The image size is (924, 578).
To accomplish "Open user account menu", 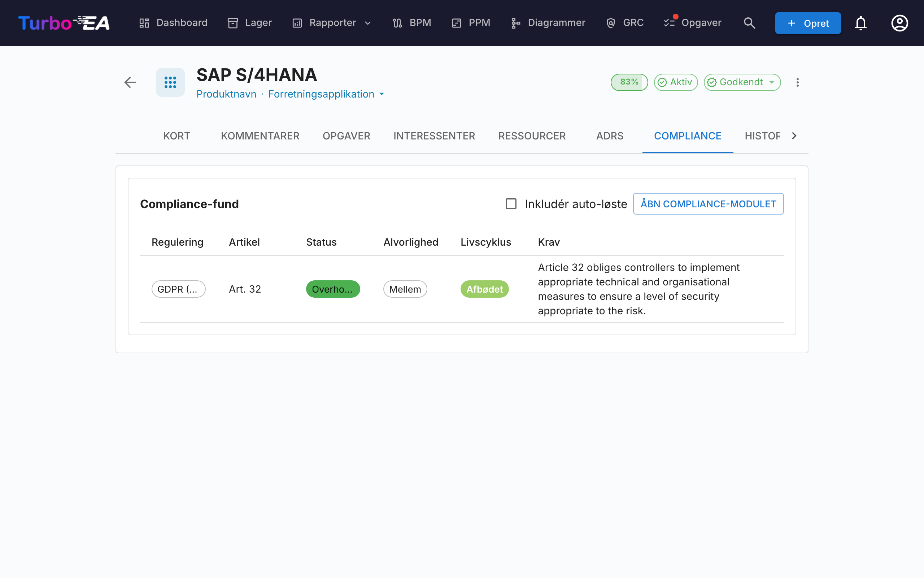I will [899, 23].
